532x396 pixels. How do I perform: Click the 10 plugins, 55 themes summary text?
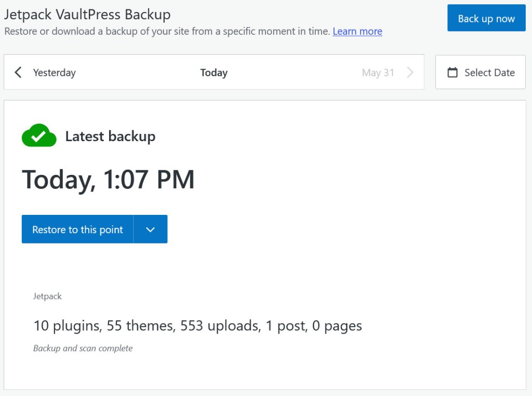click(198, 326)
